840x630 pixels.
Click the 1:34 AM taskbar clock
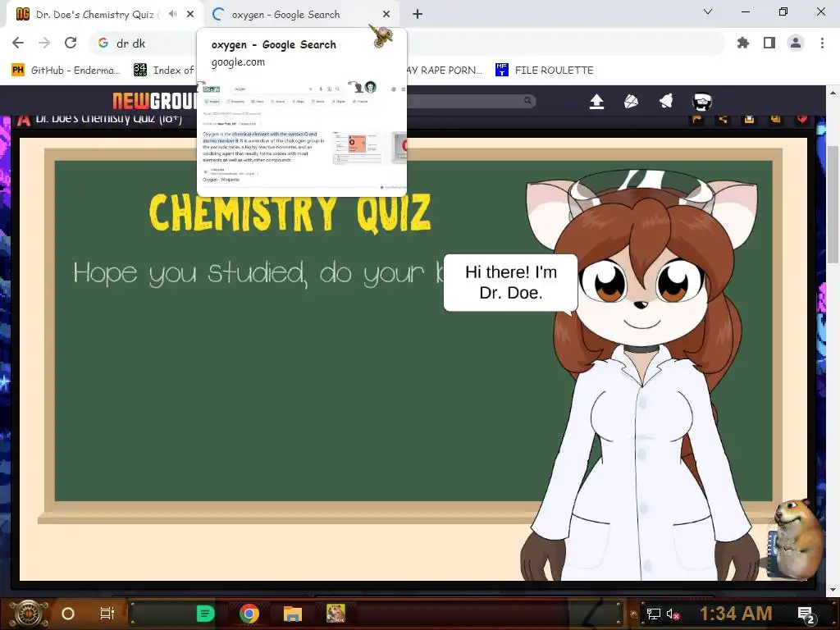pos(736,614)
